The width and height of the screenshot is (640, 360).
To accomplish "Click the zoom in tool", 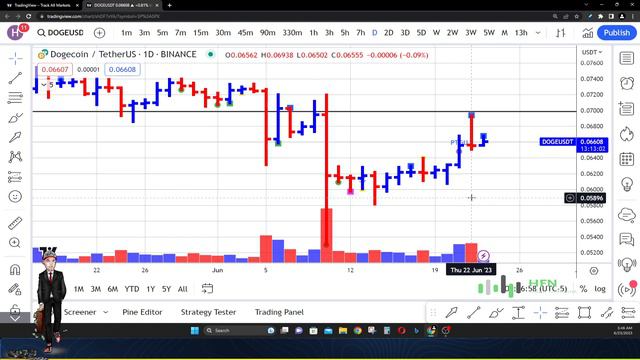I will point(15,243).
